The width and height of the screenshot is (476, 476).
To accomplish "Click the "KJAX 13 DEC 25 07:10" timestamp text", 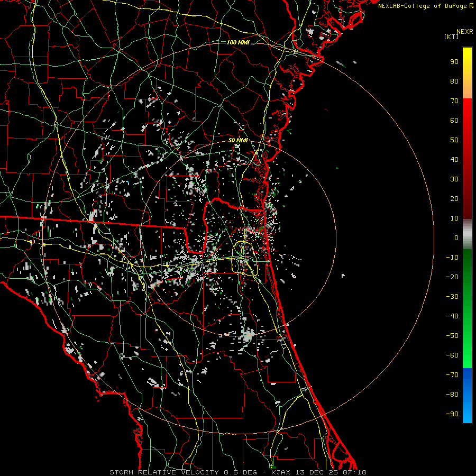I will click(x=319, y=472).
